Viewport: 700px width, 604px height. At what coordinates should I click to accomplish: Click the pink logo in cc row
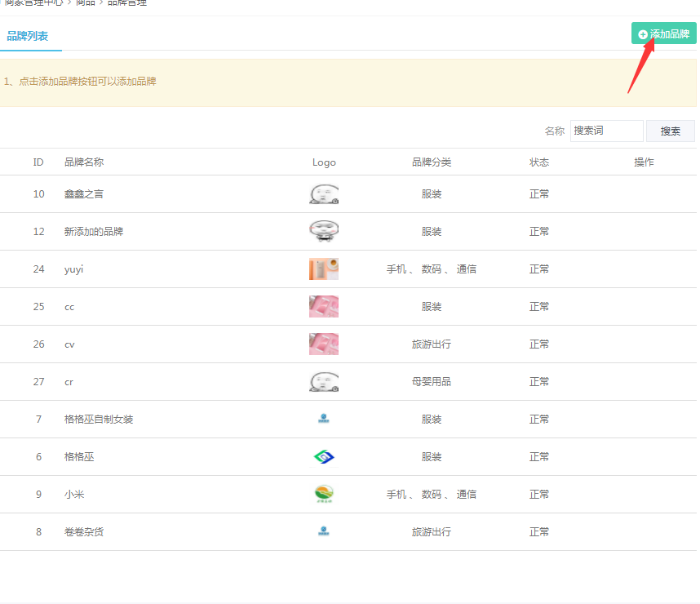pyautogui.click(x=324, y=307)
